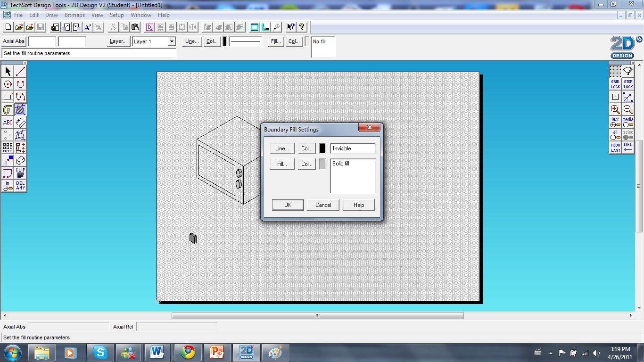Click the Zoom In magnifier

[615, 109]
